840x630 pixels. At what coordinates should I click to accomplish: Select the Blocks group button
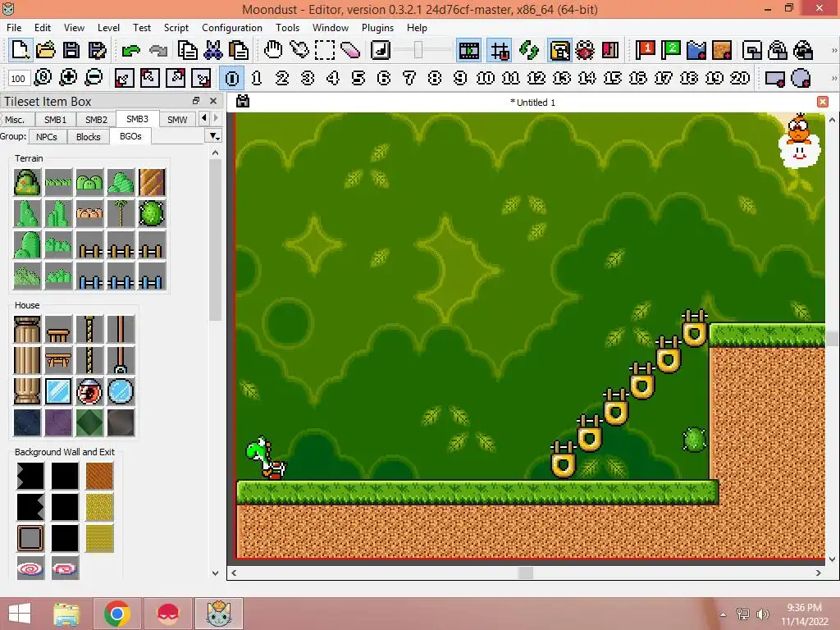click(x=89, y=137)
